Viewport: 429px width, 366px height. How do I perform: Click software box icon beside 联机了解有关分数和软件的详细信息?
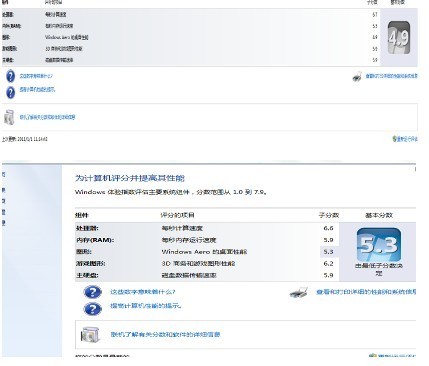tap(90, 334)
